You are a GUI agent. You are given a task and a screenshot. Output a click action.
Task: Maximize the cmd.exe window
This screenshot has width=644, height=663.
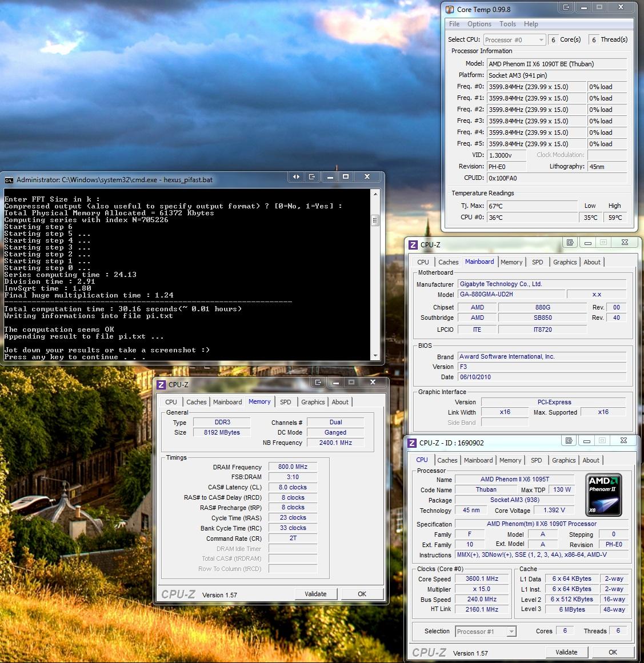(346, 177)
